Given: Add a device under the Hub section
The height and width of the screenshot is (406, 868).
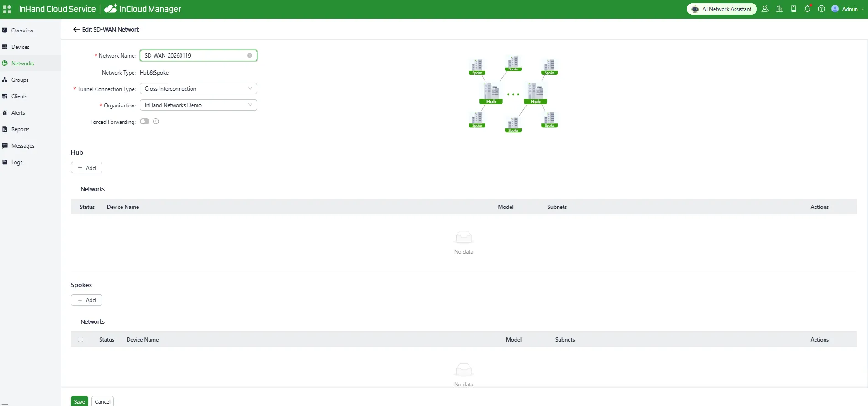Looking at the screenshot, I should coord(86,168).
